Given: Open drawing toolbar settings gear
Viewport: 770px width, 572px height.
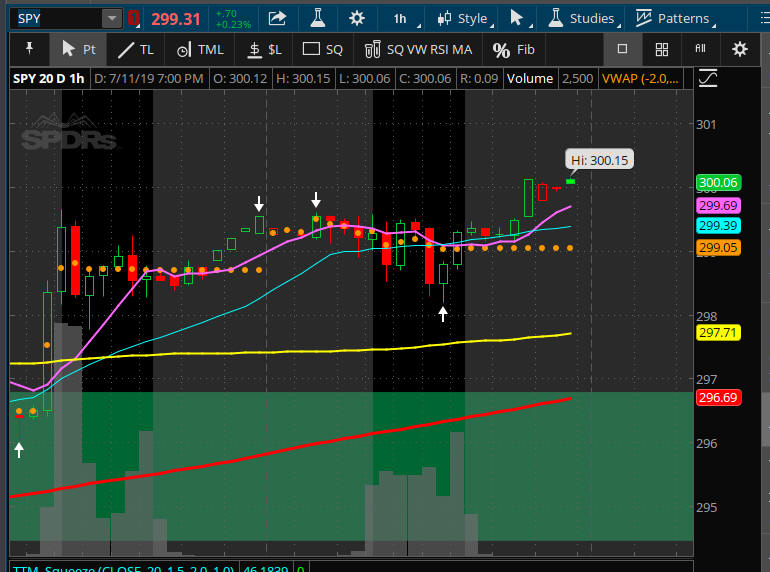Looking at the screenshot, I should point(739,48).
